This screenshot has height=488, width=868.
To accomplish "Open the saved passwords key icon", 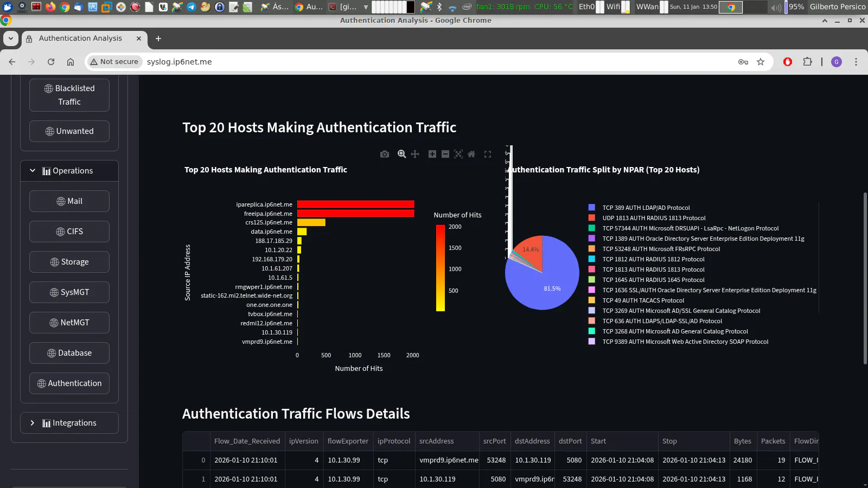I will pyautogui.click(x=743, y=62).
